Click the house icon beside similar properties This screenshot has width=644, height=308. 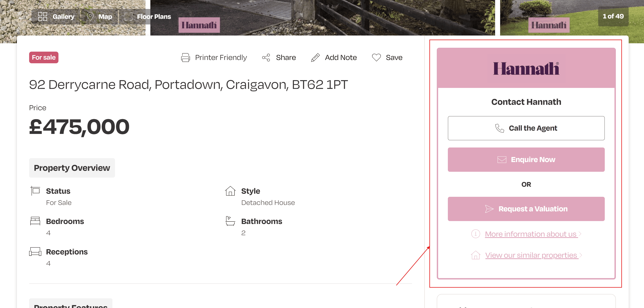pos(475,255)
